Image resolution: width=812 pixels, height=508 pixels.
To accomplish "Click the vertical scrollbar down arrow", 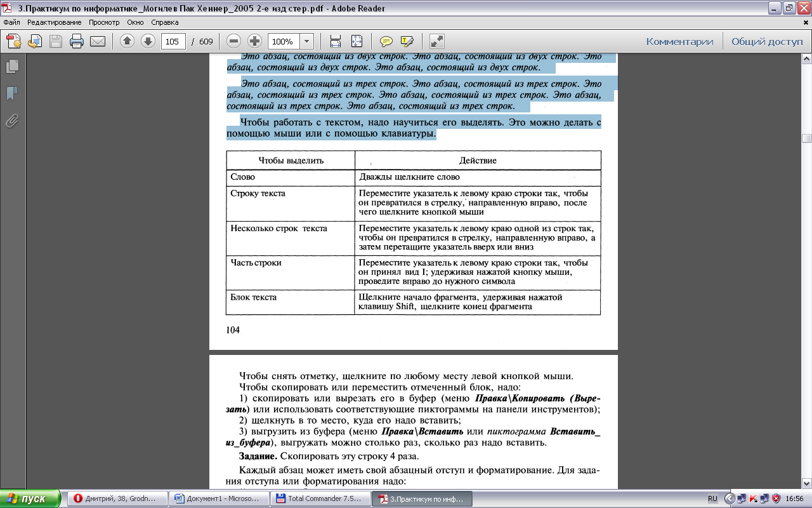I will point(806,483).
